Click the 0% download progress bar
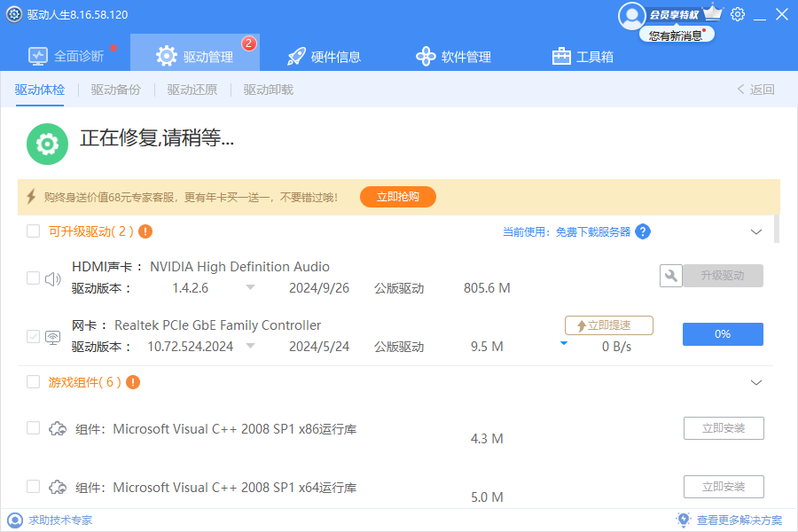The width and height of the screenshot is (798, 532). (723, 334)
